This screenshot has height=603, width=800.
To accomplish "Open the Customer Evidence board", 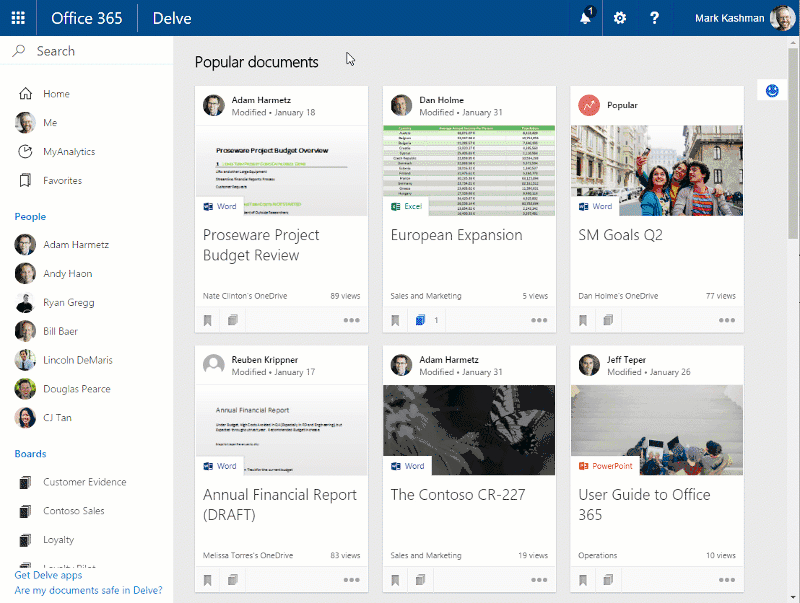I will click(85, 482).
